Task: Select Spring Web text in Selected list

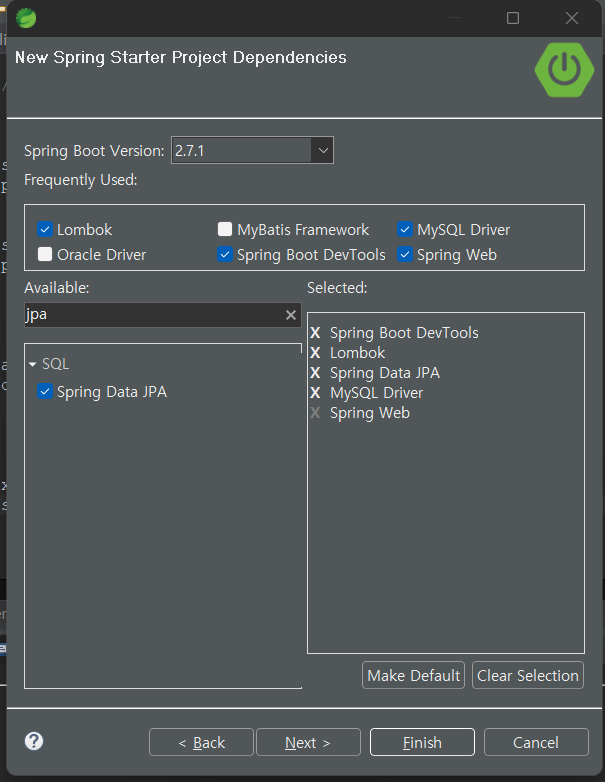Action: (x=370, y=412)
